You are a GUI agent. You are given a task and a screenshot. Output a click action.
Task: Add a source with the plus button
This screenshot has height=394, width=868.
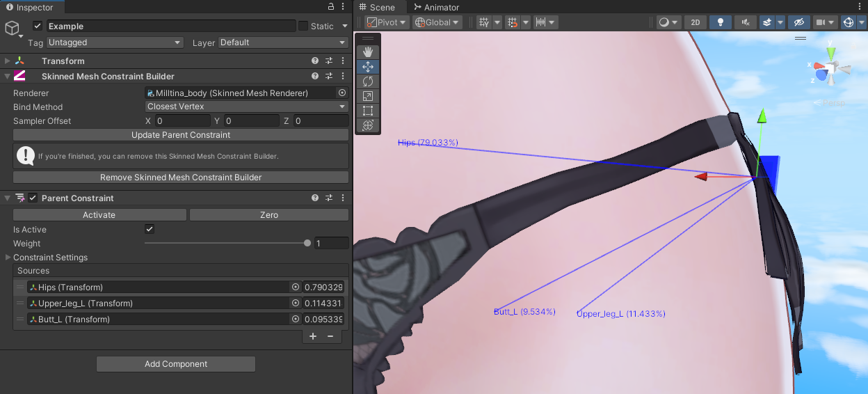(313, 336)
